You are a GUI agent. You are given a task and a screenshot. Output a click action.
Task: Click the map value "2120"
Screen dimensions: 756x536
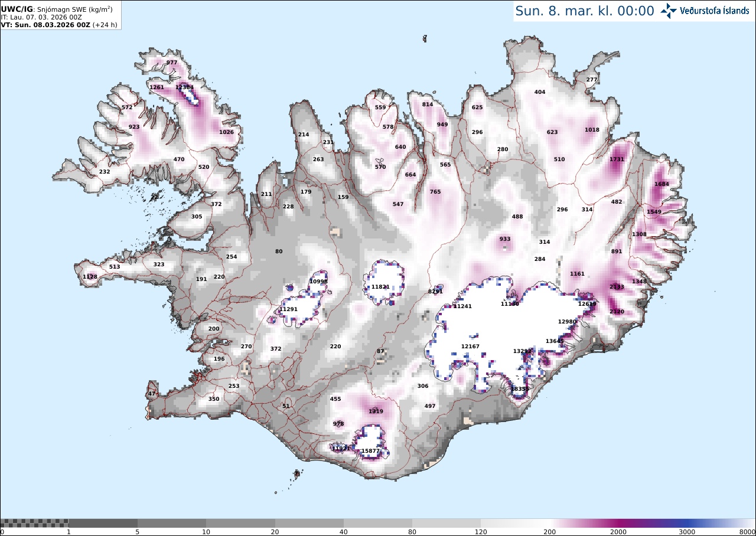(x=617, y=312)
